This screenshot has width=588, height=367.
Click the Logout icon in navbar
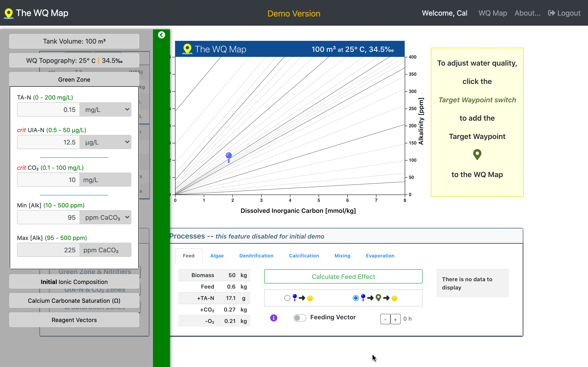551,13
